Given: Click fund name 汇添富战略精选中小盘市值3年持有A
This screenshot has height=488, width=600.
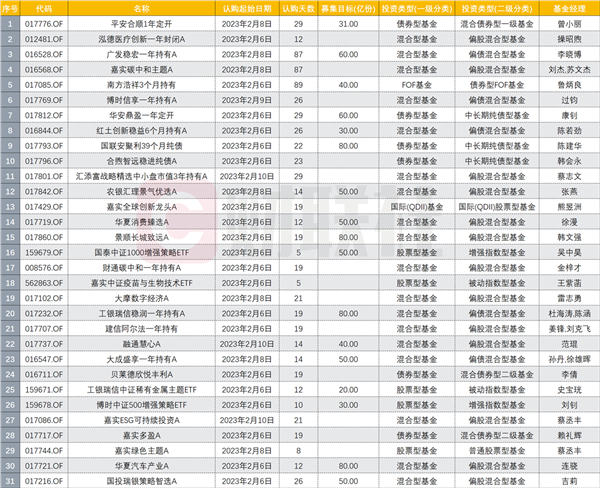Looking at the screenshot, I should point(142,176).
